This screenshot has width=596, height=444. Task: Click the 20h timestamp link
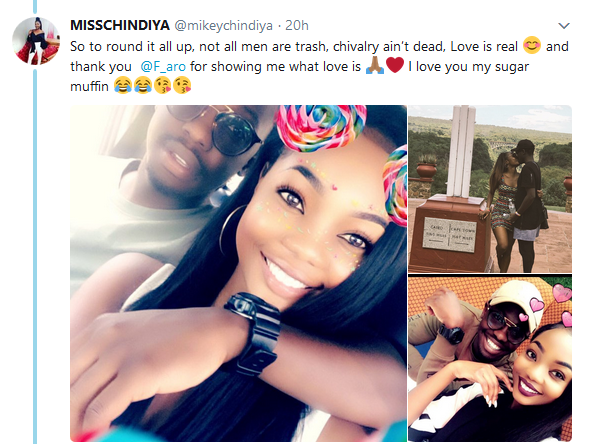tap(296, 25)
